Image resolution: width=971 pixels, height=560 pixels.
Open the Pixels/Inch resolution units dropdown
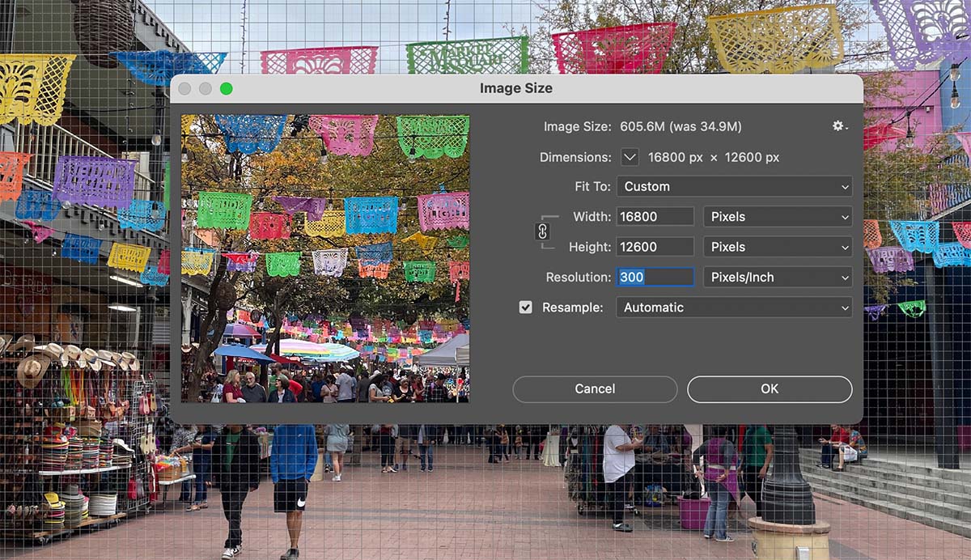[777, 277]
